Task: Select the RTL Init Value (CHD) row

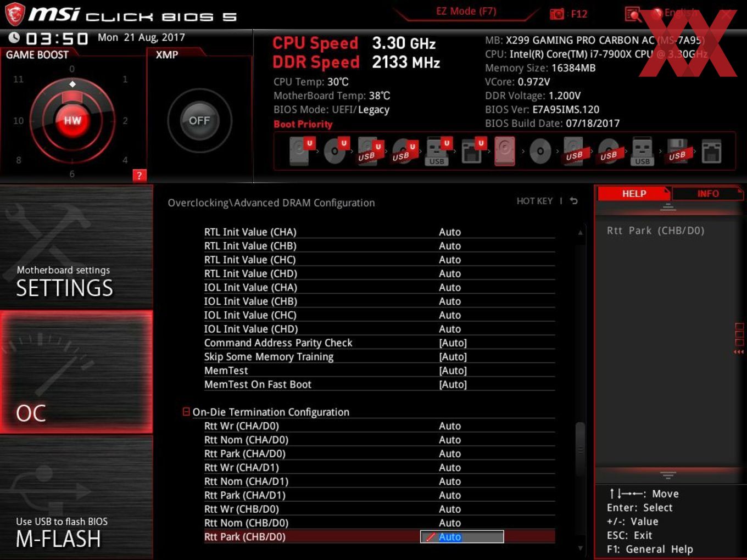Action: (x=379, y=273)
